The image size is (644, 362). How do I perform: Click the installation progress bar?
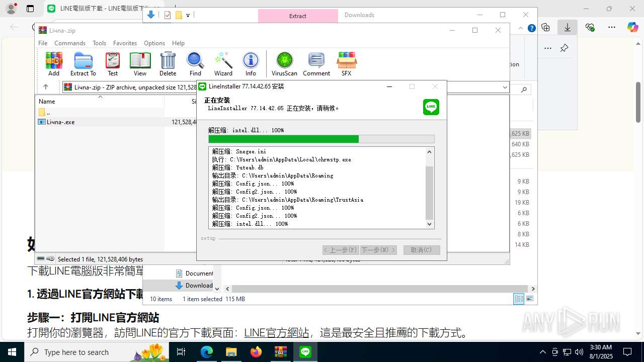[321, 139]
